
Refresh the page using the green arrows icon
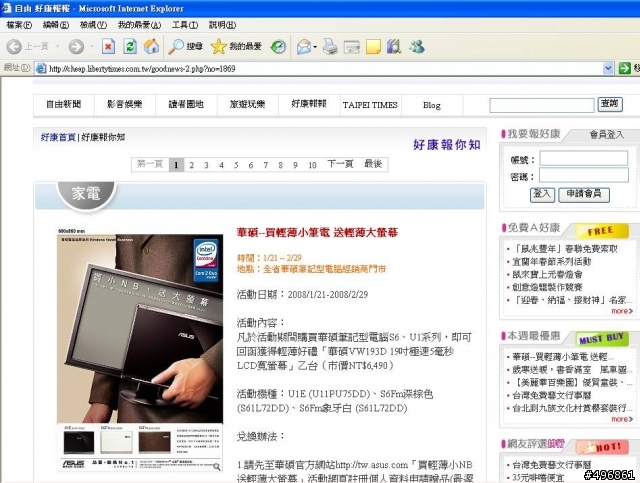tap(130, 47)
